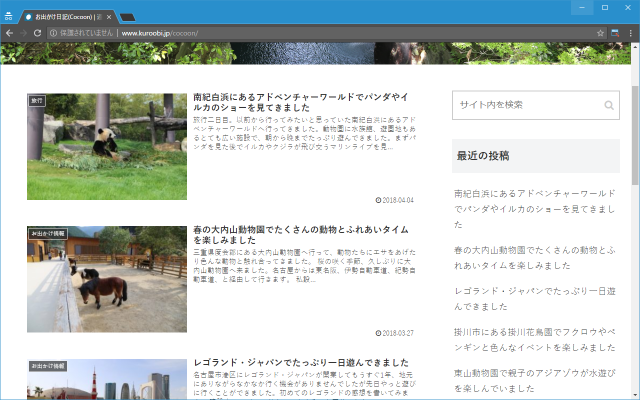Open the Chrome three-dot menu
Image resolution: width=640 pixels, height=400 pixels.
[630, 33]
